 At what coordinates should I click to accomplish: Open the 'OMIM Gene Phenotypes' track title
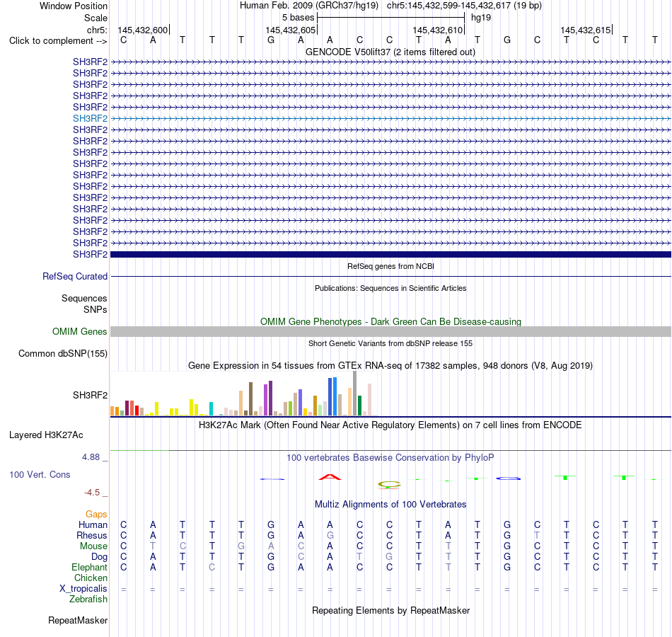(390, 322)
